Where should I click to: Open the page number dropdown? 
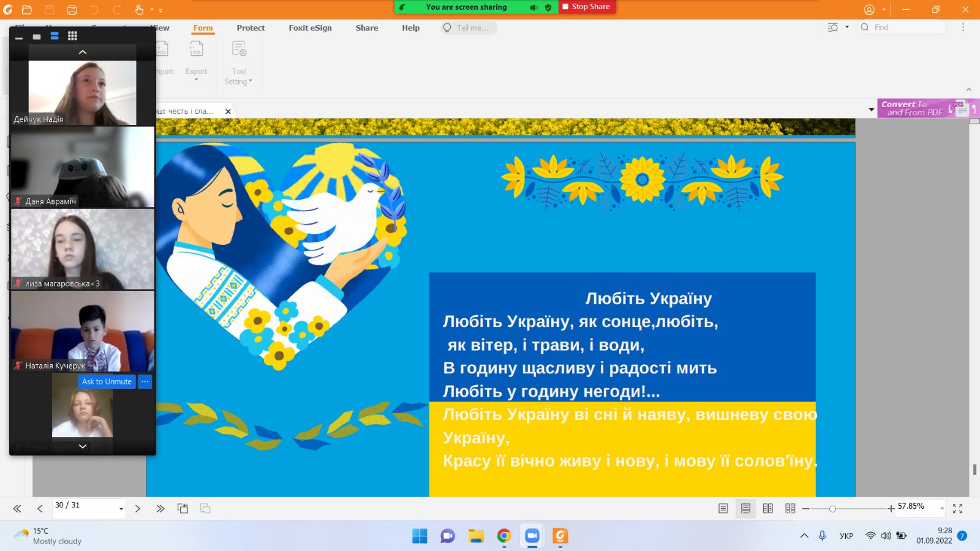pos(121,509)
